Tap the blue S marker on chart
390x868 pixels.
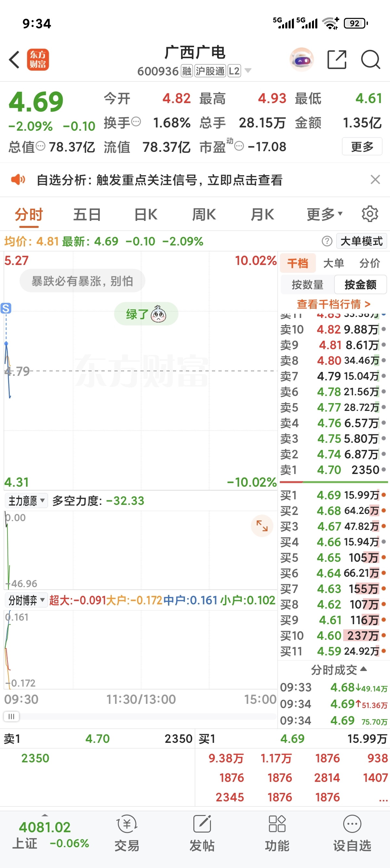(x=6, y=308)
